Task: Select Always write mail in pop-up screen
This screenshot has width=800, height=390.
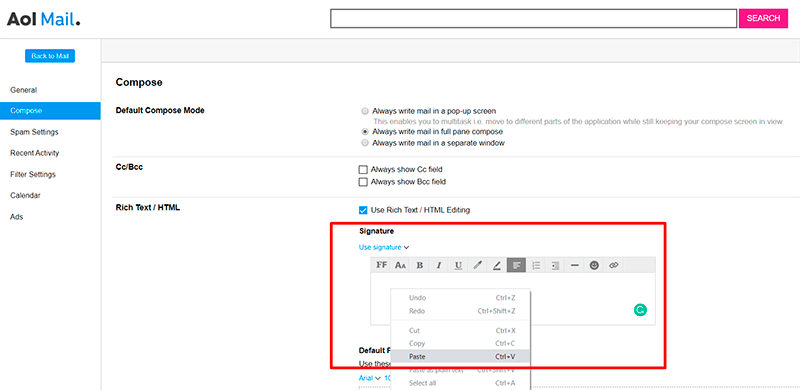Action: [365, 111]
